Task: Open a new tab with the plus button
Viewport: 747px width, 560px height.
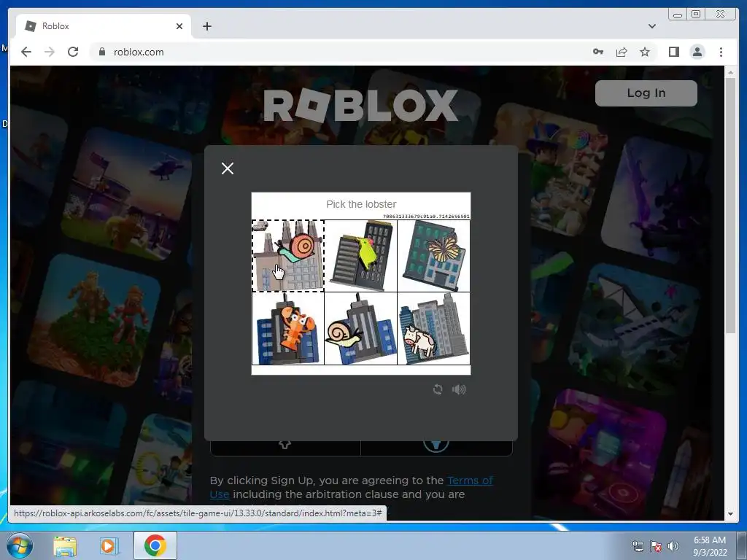Action: click(206, 26)
